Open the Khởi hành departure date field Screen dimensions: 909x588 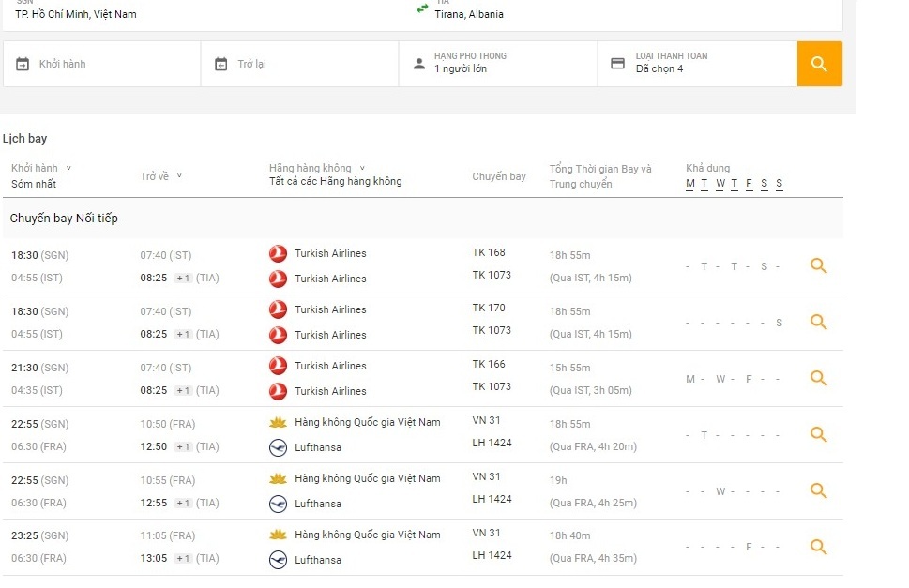click(101, 64)
